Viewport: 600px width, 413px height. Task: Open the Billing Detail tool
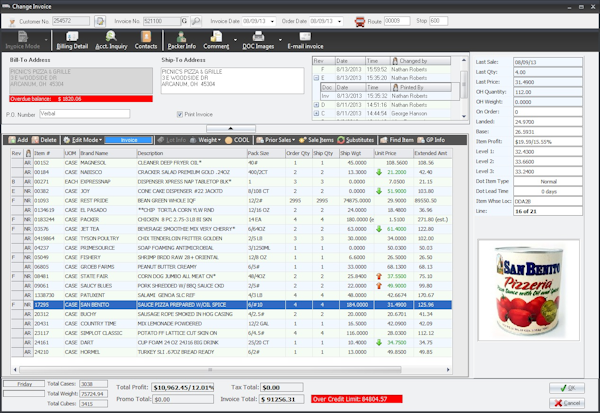click(72, 40)
